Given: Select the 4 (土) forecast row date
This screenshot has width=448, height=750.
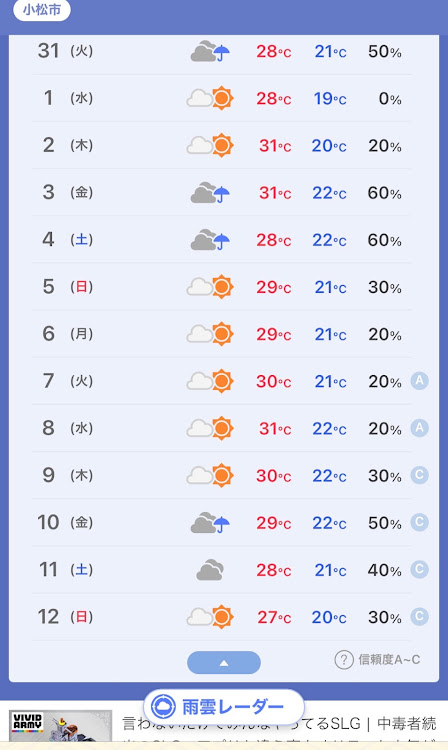Looking at the screenshot, I should point(67,239).
